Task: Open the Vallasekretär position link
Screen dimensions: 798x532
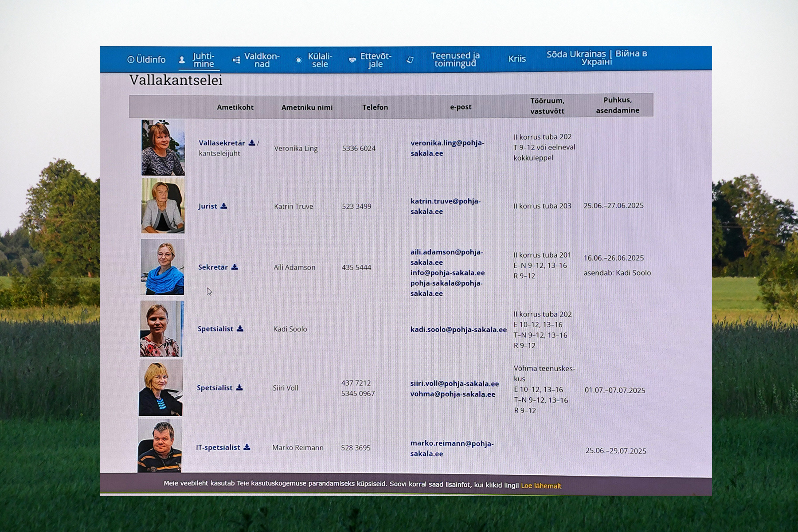Action: click(222, 143)
